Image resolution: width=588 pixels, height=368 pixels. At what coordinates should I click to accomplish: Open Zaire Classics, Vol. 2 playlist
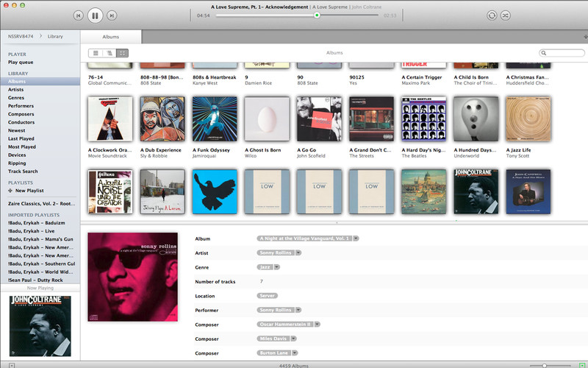click(42, 204)
